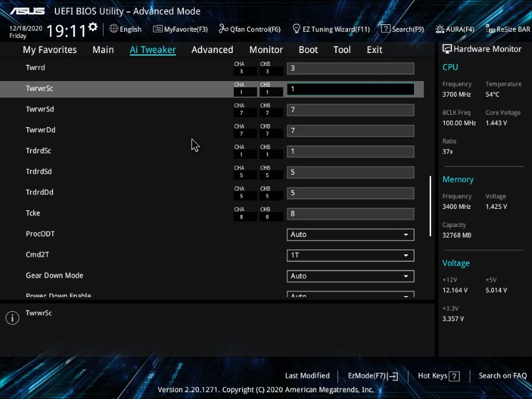532x399 pixels.
Task: Click the Twrrd value field
Action: tap(350, 68)
